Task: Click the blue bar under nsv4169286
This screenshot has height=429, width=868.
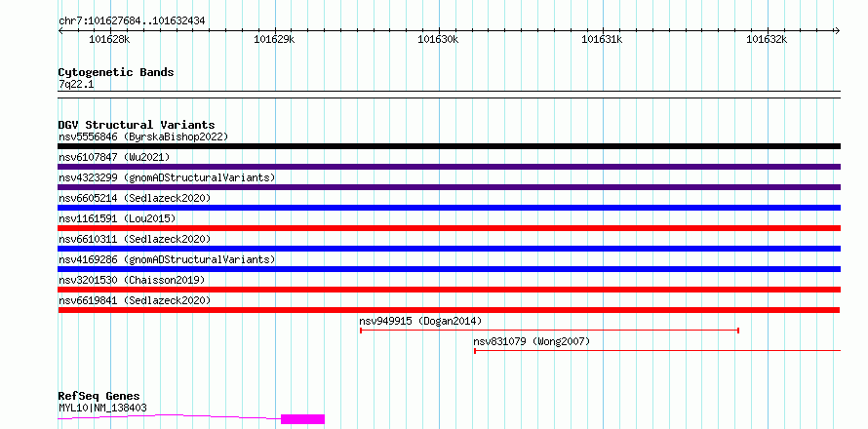Action: pos(449,269)
